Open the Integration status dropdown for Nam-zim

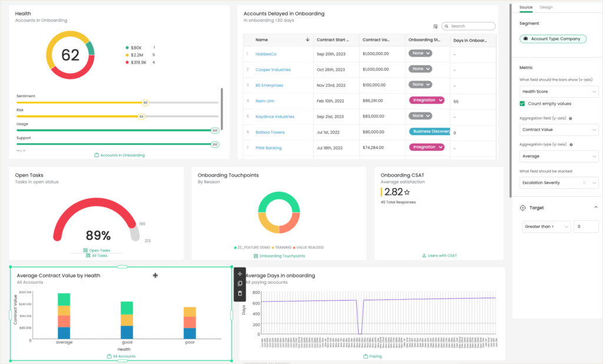(x=426, y=100)
